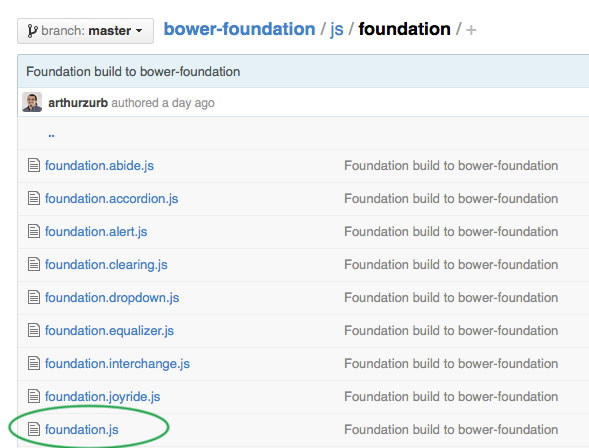The height and width of the screenshot is (448, 589).
Task: Open the foundation.js file
Action: coord(82,430)
